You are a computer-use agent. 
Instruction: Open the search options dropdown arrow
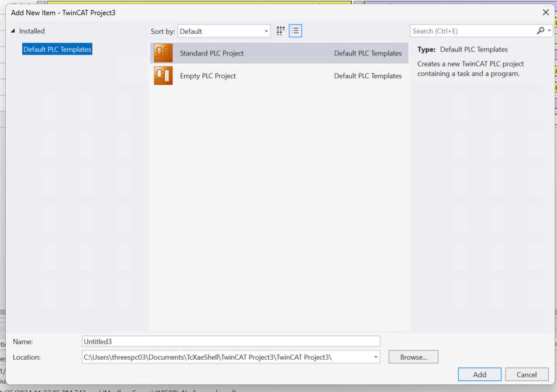[x=549, y=31]
